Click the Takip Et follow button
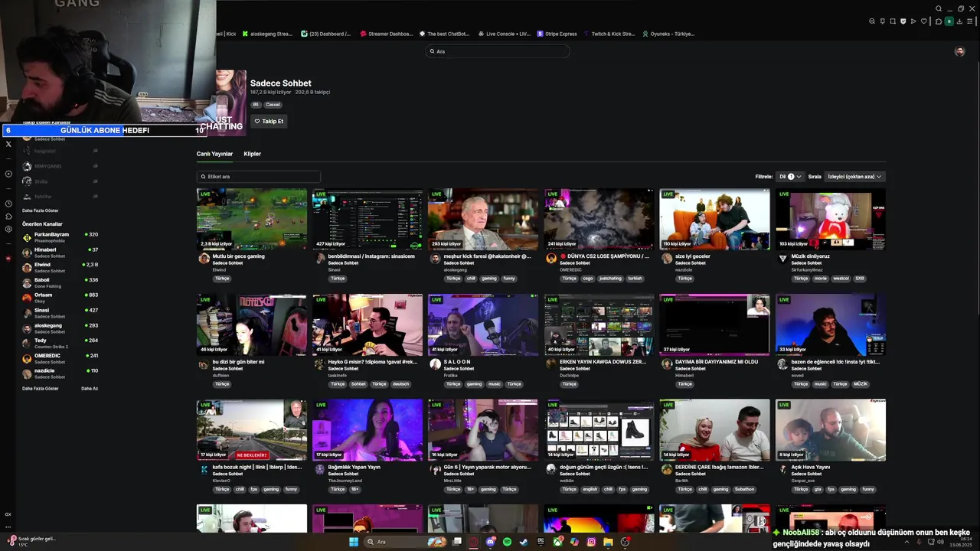980x551 pixels. click(269, 121)
